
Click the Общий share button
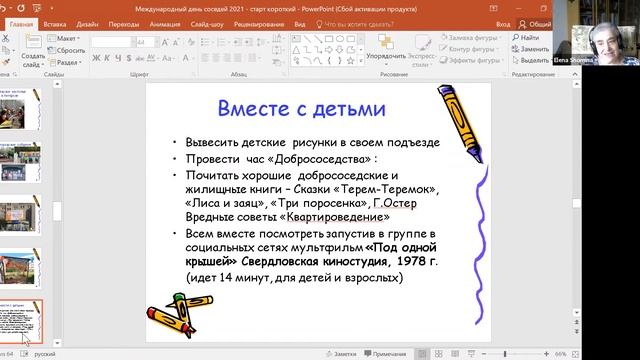(535, 24)
